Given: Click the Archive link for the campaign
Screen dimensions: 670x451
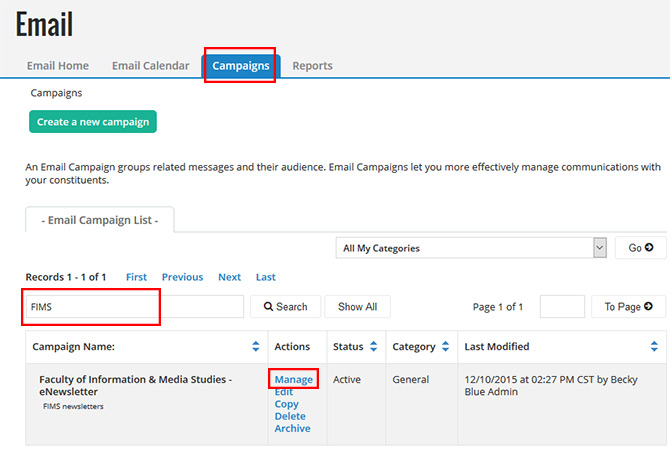Looking at the screenshot, I should (292, 429).
